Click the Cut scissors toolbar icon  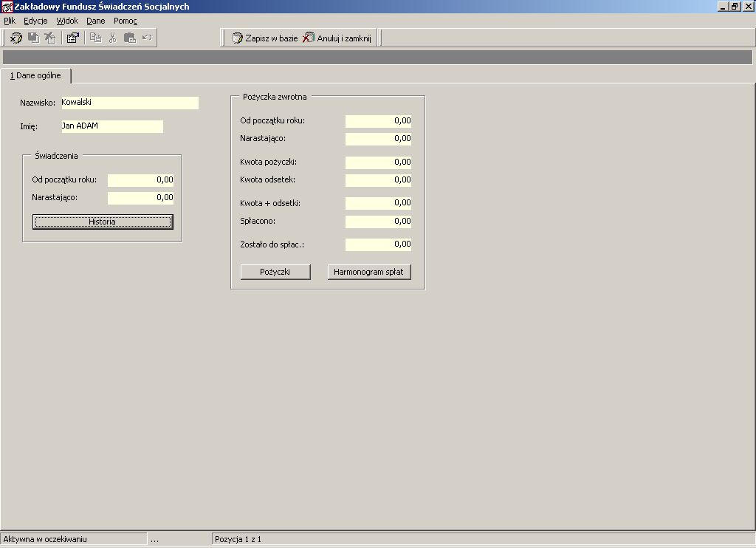point(113,38)
